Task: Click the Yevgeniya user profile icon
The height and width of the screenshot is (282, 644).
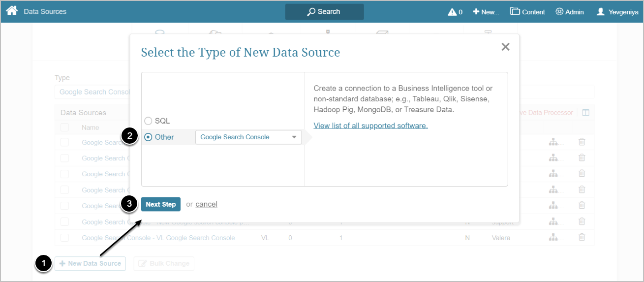Action: 601,12
